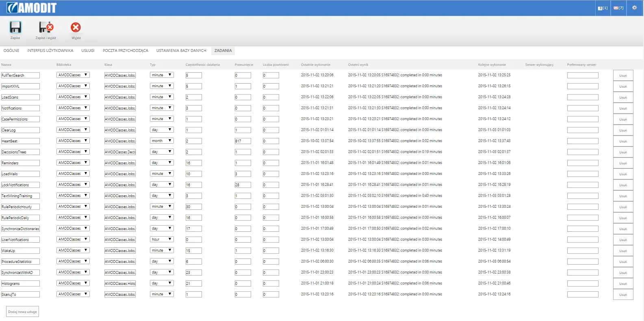
Task: Open Biblioteka dropdown for FullTextSearch row
Action: [73, 75]
